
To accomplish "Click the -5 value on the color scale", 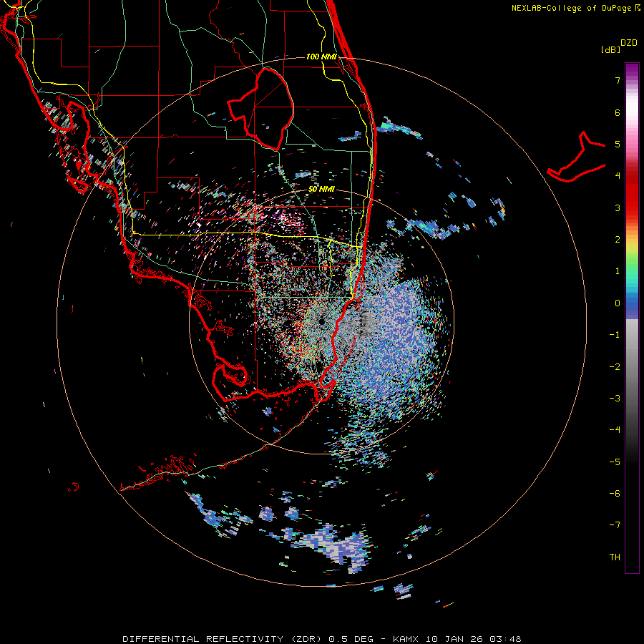I will [x=615, y=462].
